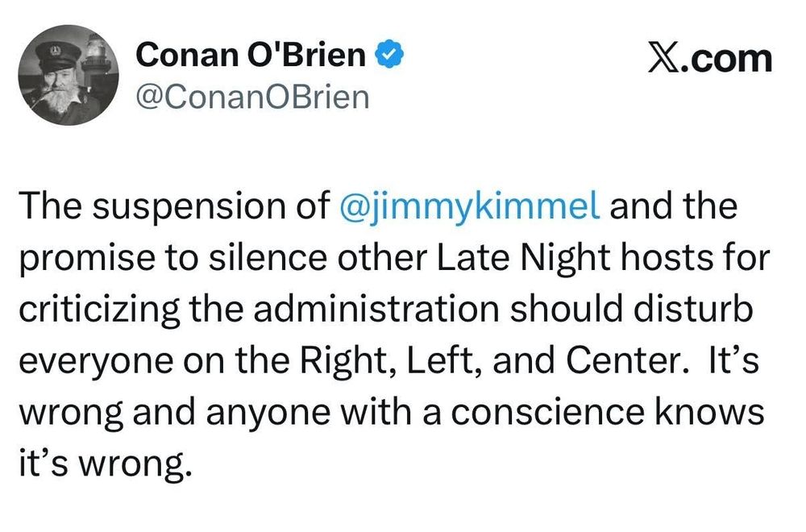Click the last line "it's wrong."

pyautogui.click(x=106, y=464)
